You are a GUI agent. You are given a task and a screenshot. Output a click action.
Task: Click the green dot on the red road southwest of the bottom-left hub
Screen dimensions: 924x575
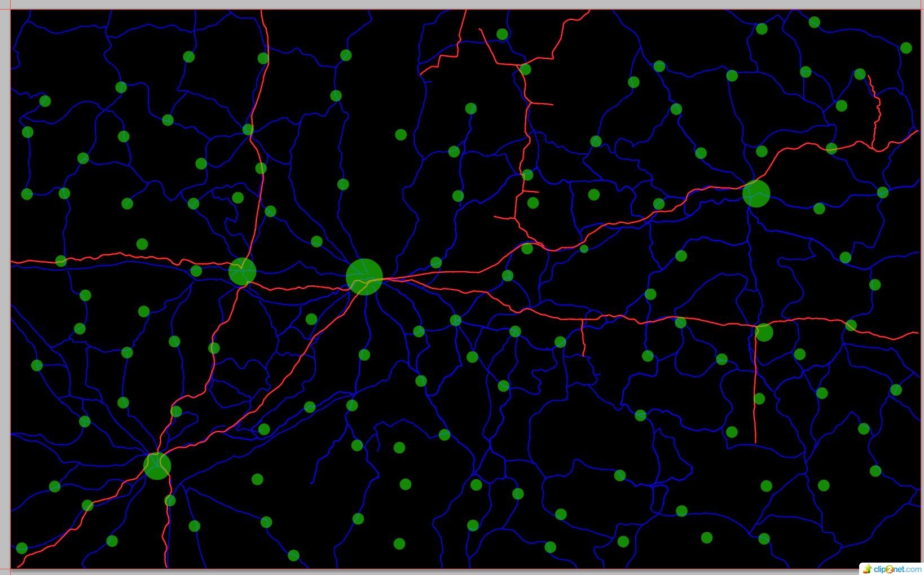(x=87, y=506)
